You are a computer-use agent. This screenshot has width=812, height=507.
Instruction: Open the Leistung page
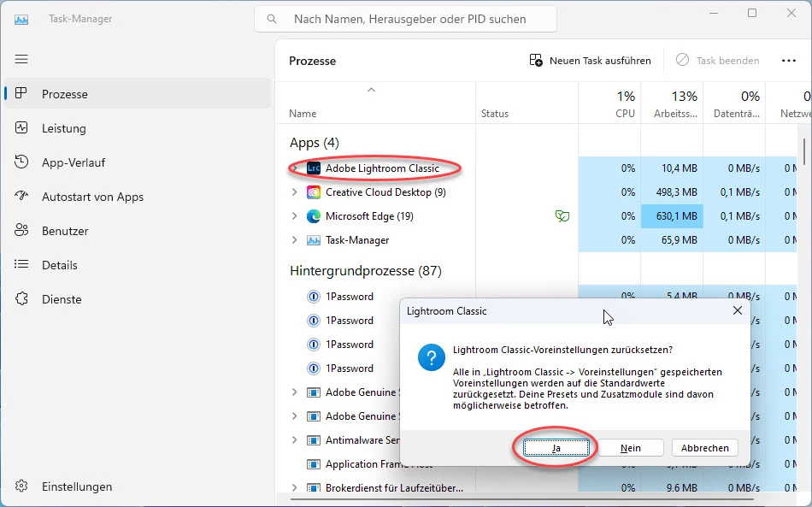(x=138, y=128)
